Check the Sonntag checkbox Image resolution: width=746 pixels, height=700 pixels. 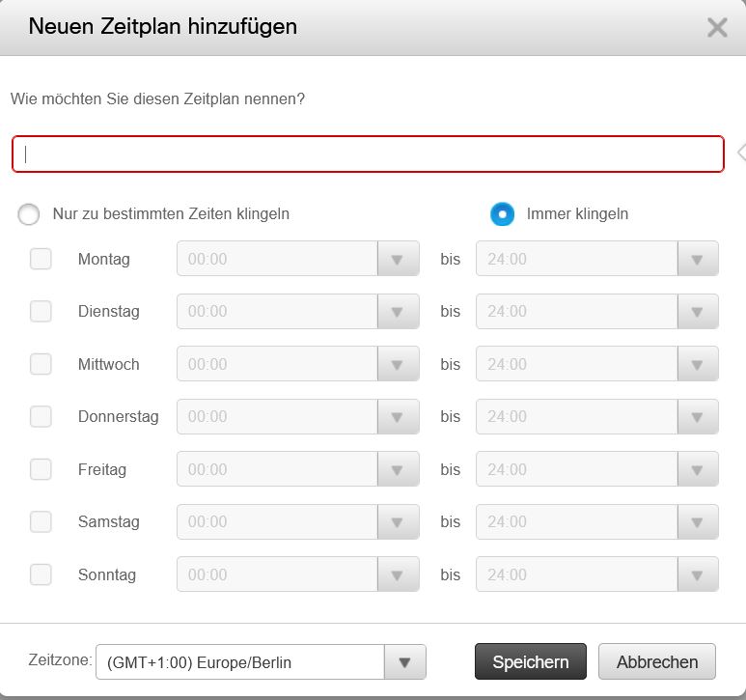41,574
